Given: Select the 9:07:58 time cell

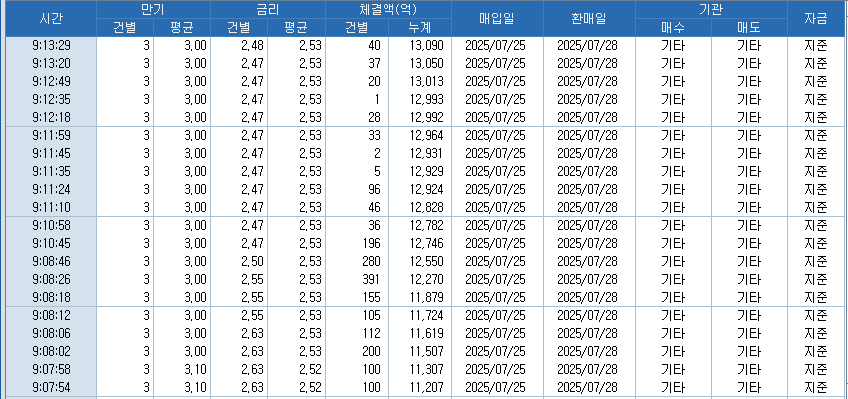Looking at the screenshot, I should point(51,369).
